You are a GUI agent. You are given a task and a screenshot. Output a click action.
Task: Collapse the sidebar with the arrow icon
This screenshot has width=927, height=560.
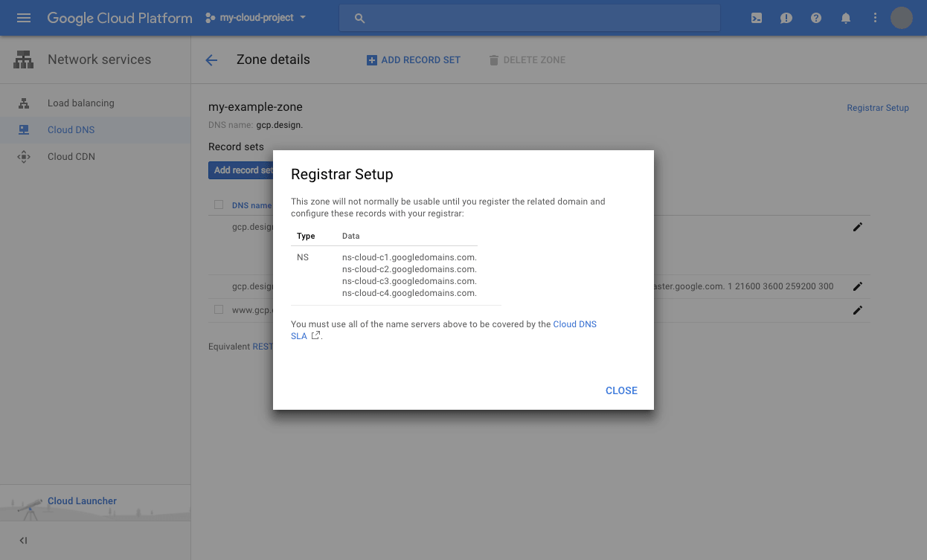point(23,541)
